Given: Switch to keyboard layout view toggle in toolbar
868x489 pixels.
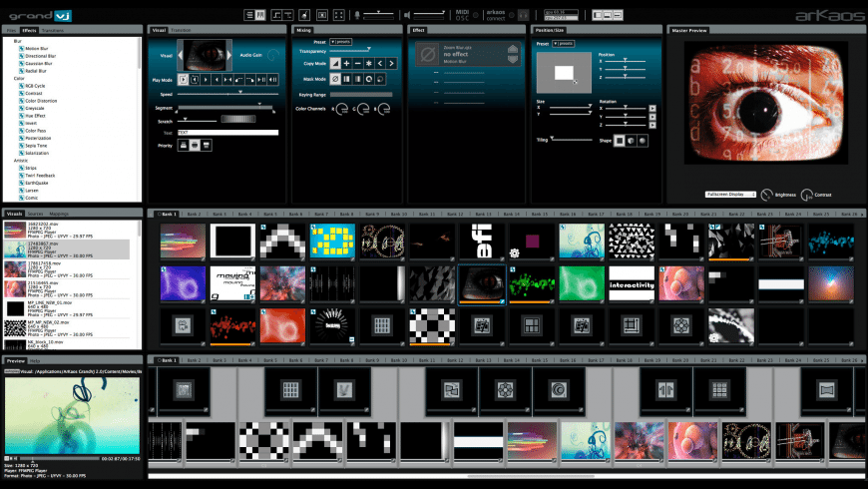Looking at the screenshot, I should 260,15.
